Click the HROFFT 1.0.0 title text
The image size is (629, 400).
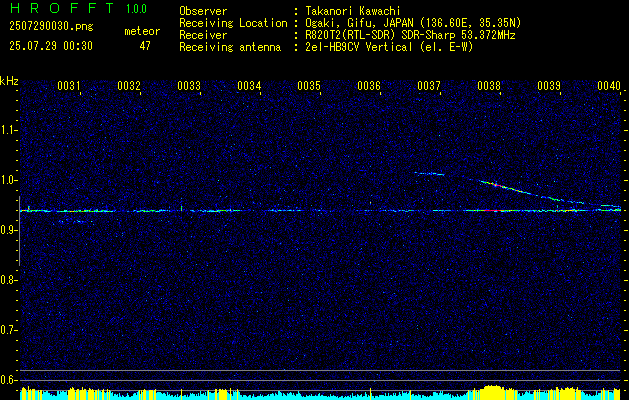click(x=78, y=8)
